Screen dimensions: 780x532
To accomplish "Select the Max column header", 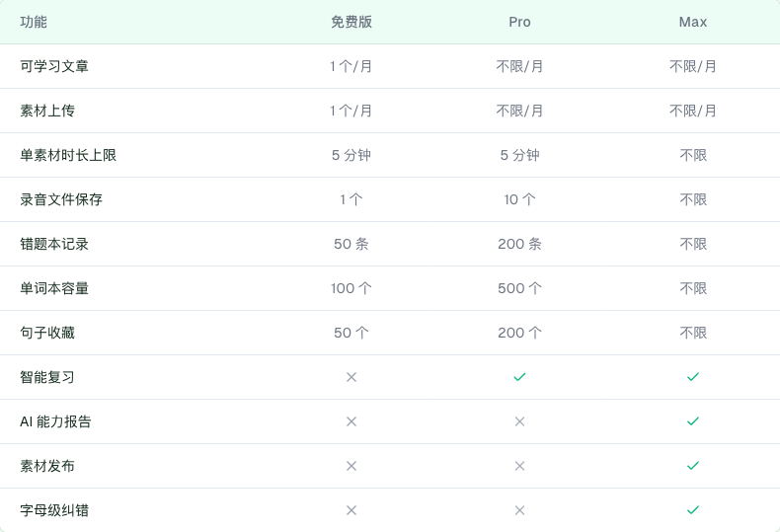I will (x=693, y=22).
